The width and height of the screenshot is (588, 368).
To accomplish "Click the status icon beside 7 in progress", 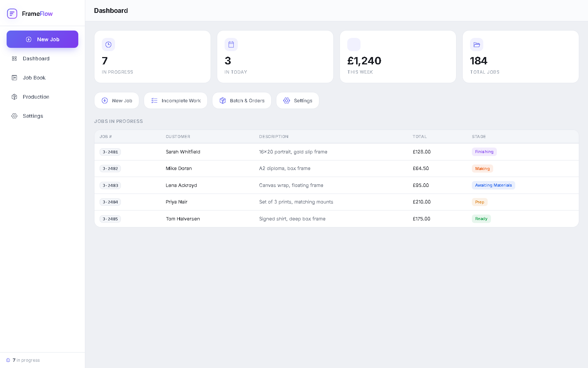I will click(8, 360).
